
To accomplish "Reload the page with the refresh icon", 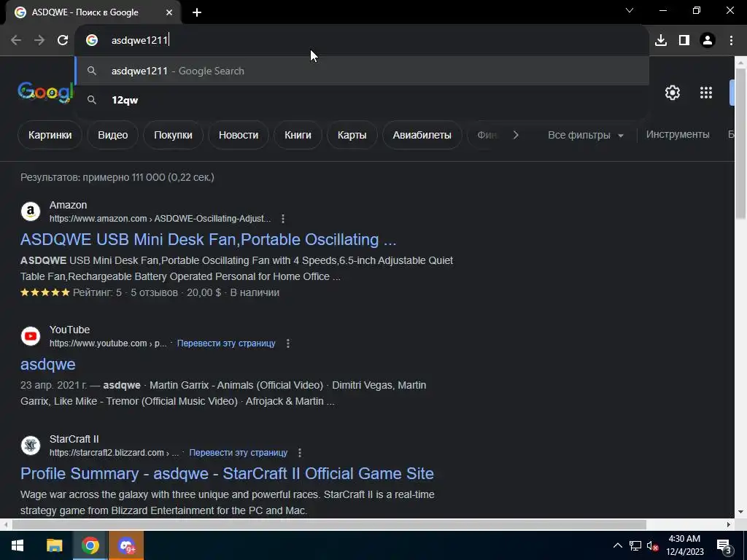I will tap(63, 40).
